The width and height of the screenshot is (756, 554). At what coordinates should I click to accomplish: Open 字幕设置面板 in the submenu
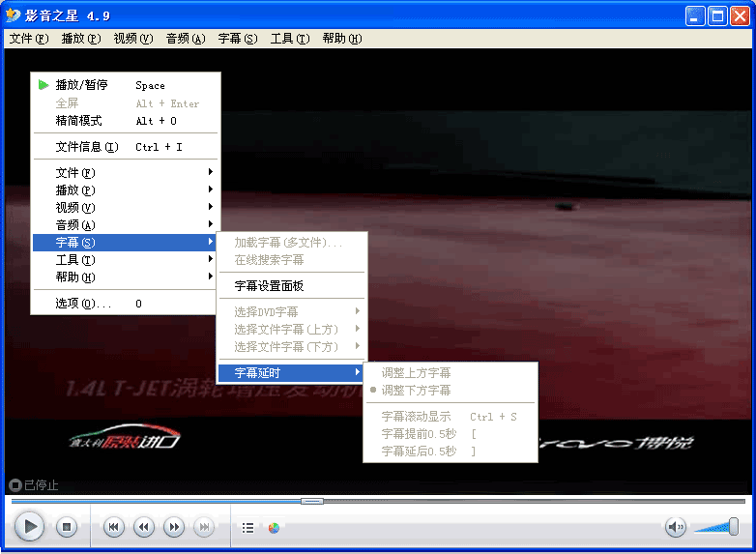[292, 286]
